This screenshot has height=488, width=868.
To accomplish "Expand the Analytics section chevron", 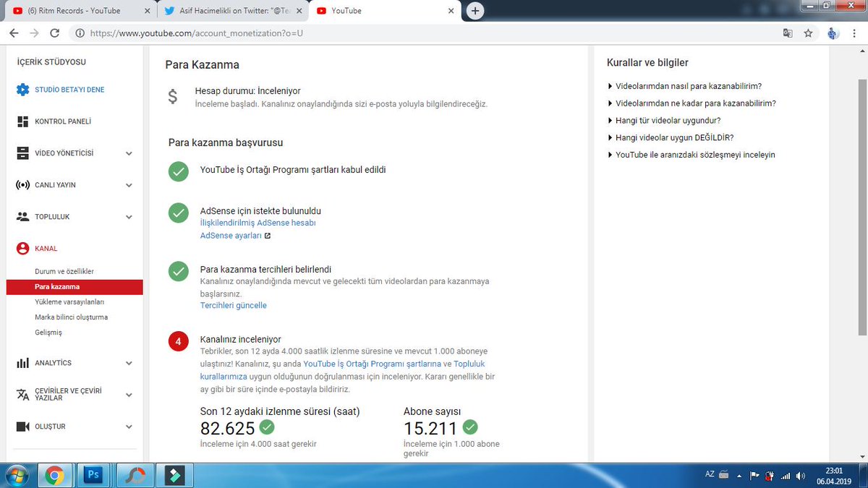I will click(129, 363).
